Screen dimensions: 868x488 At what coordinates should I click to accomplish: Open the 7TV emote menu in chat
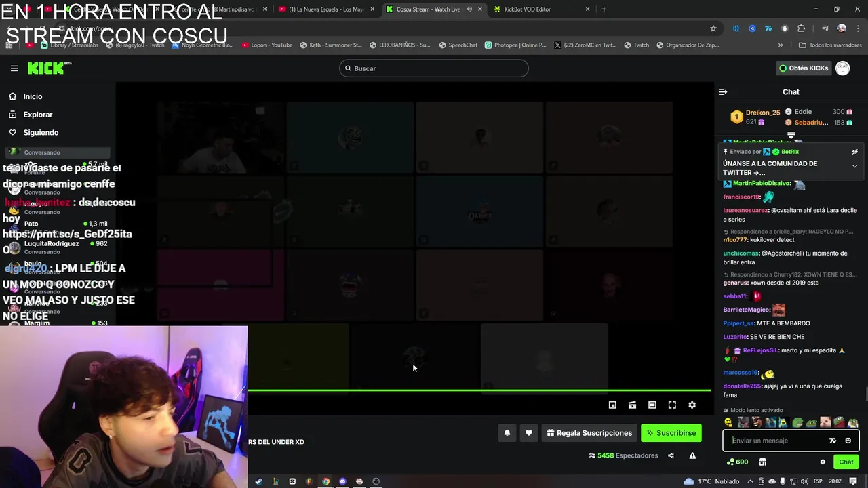(x=833, y=441)
